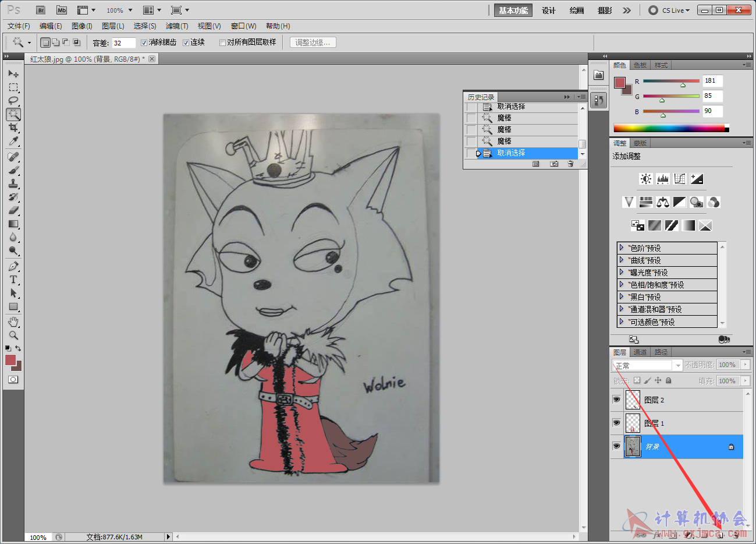Screen dimensions: 756x544
Task: Select the Blur tool
Action: pyautogui.click(x=13, y=237)
